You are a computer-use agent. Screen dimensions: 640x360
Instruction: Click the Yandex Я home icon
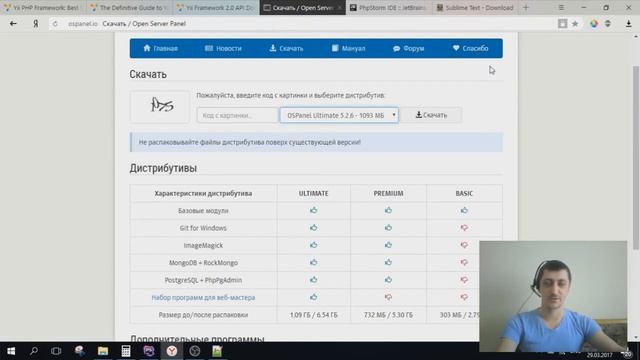[x=36, y=24]
